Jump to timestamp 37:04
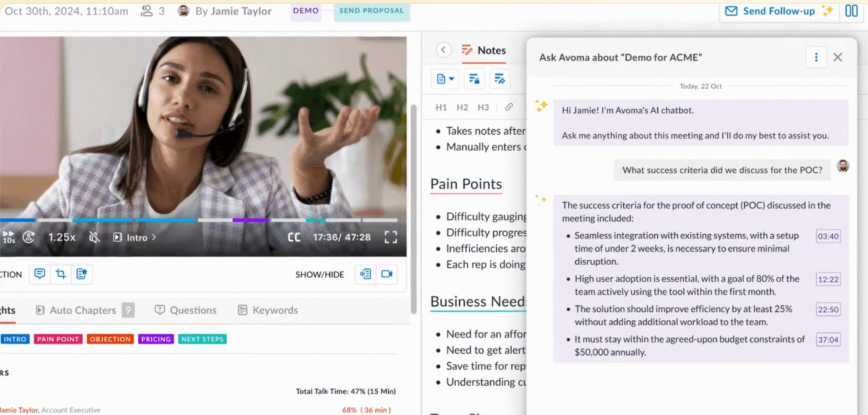The width and height of the screenshot is (868, 415). pyautogui.click(x=828, y=340)
